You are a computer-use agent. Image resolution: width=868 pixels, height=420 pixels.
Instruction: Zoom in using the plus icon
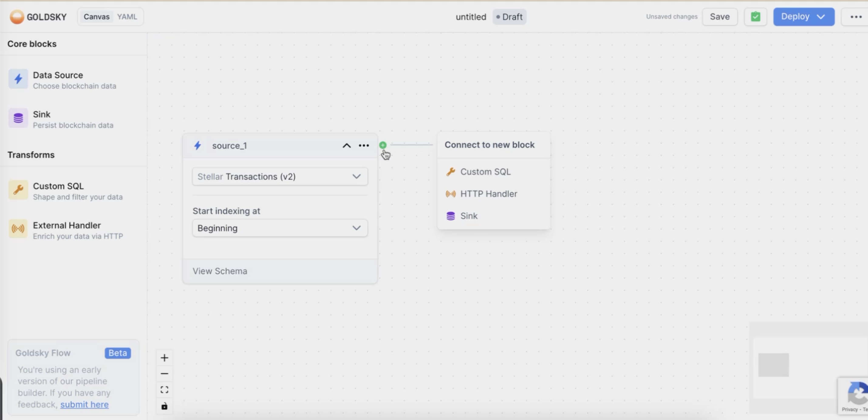(164, 358)
